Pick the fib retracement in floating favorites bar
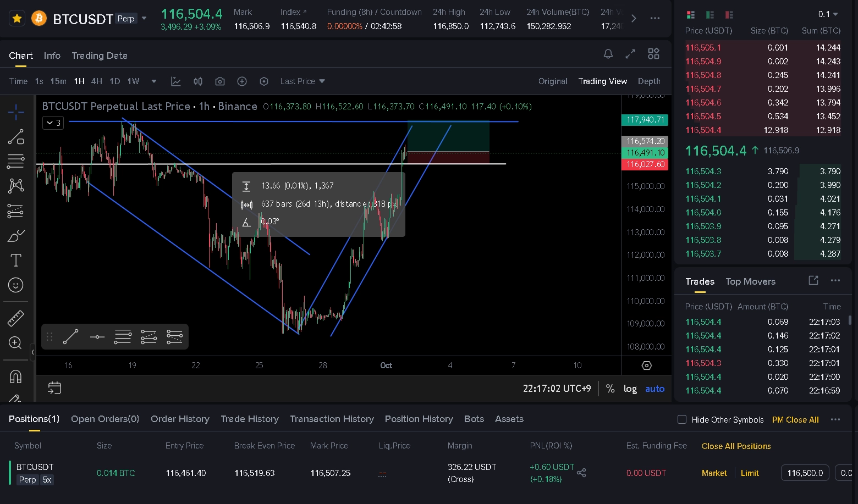858x504 pixels. tap(123, 336)
